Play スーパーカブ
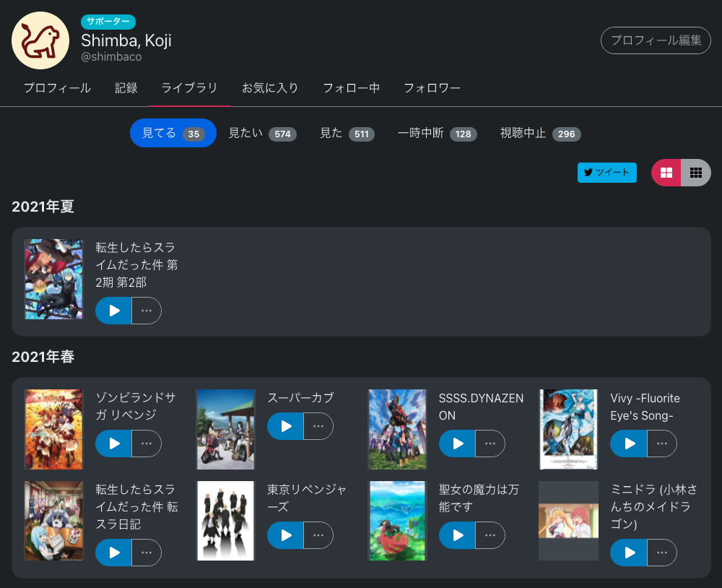 pos(284,426)
